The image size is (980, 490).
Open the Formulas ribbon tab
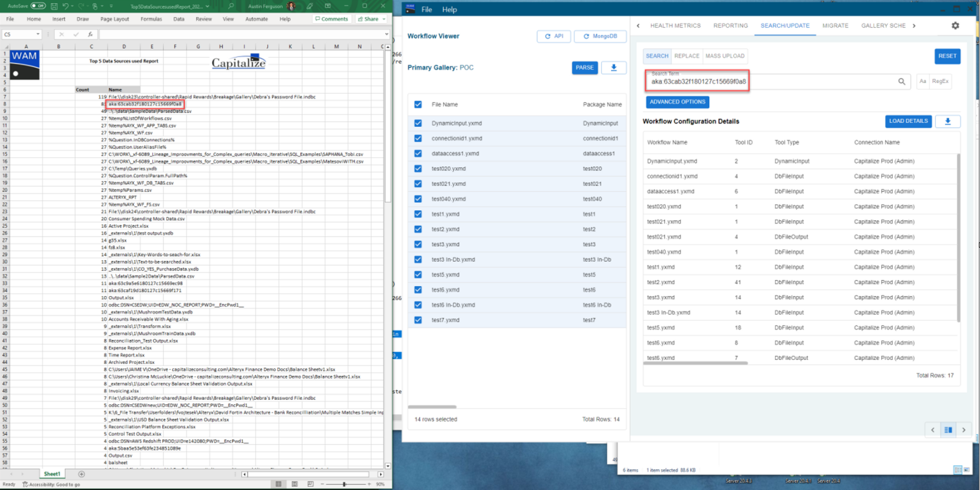pos(151,19)
